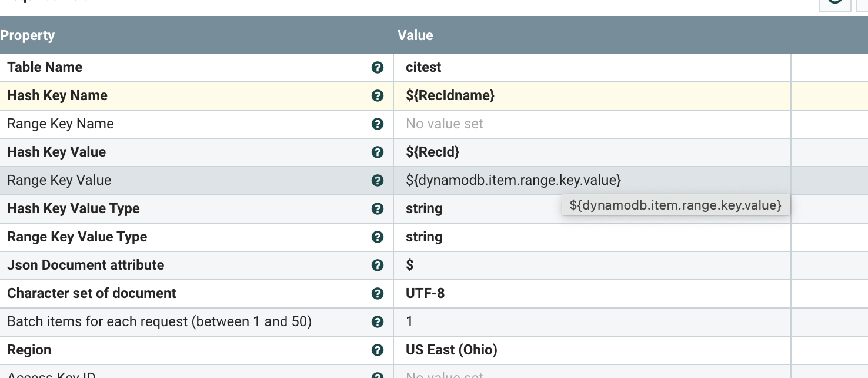Screen dimensions: 868x378
Task: Open help for Hash Key Value
Action: tap(378, 152)
